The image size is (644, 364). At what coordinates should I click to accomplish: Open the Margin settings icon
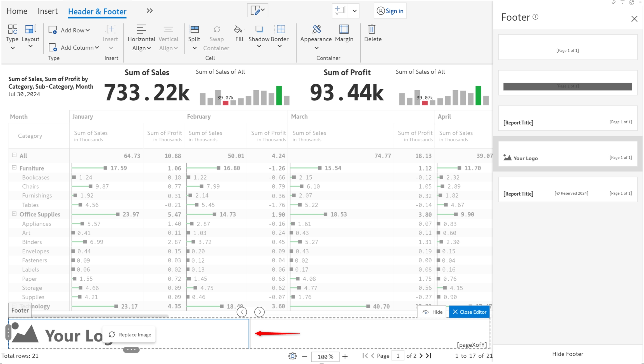click(x=344, y=29)
